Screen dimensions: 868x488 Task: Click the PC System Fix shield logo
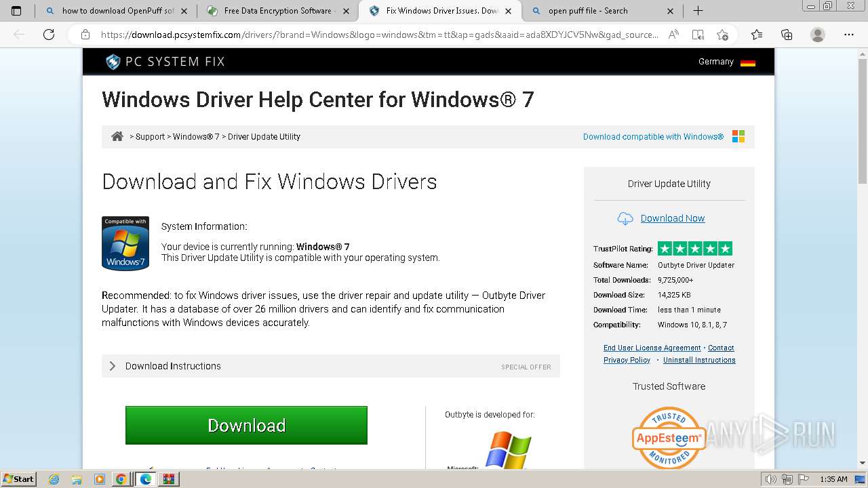click(x=113, y=62)
